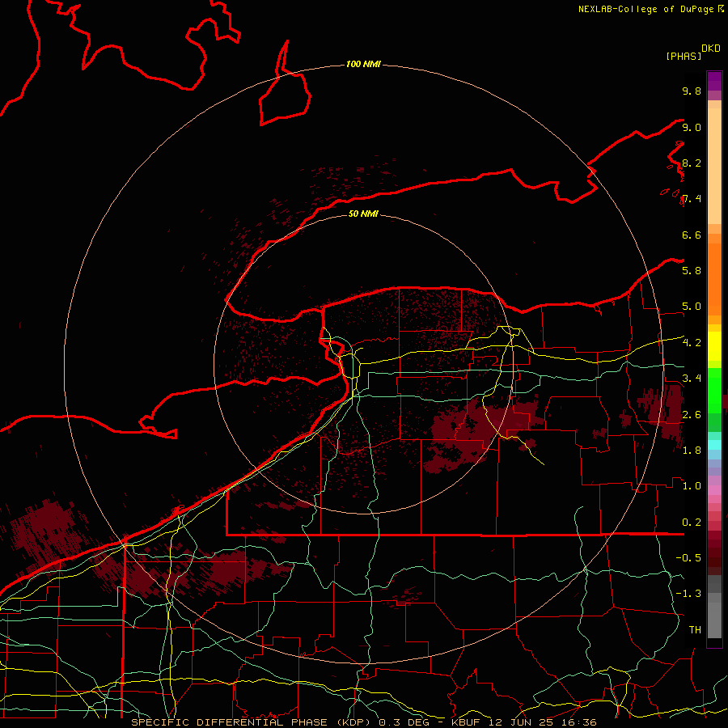This screenshot has width=728, height=728.
Task: Click the "TH" threshold label on scale
Action: tap(695, 630)
